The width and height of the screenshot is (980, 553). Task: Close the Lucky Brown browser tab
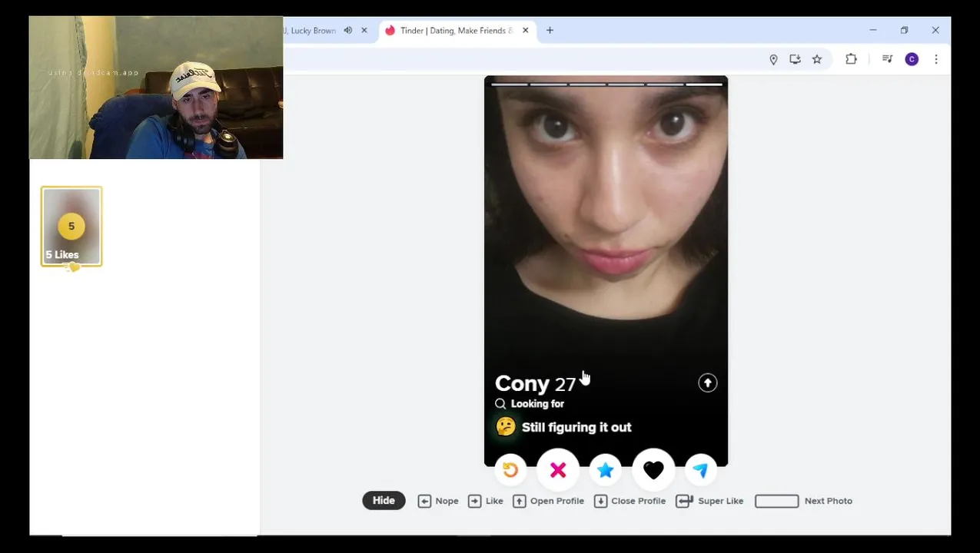pos(364,31)
